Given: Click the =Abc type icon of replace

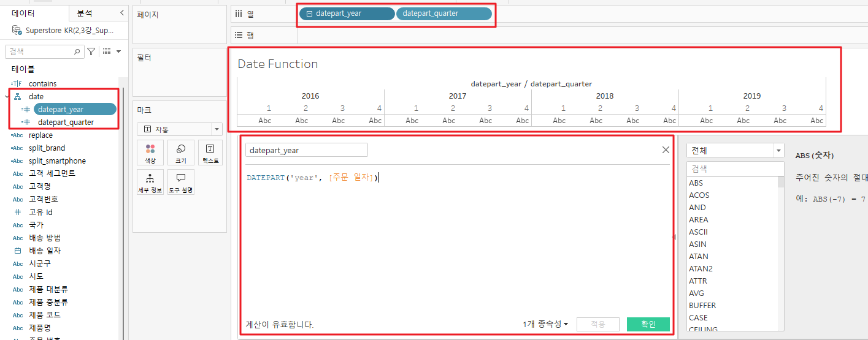Looking at the screenshot, I should click(17, 135).
